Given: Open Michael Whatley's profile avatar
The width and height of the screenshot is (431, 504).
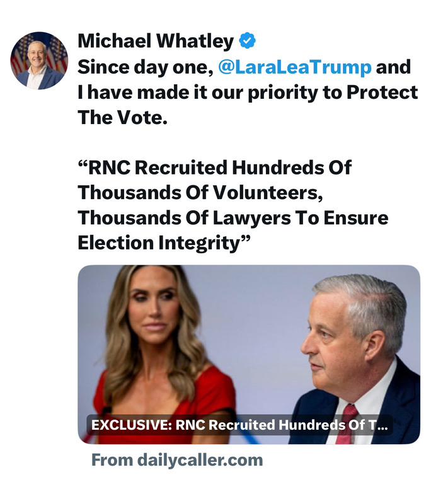Looking at the screenshot, I should [38, 61].
